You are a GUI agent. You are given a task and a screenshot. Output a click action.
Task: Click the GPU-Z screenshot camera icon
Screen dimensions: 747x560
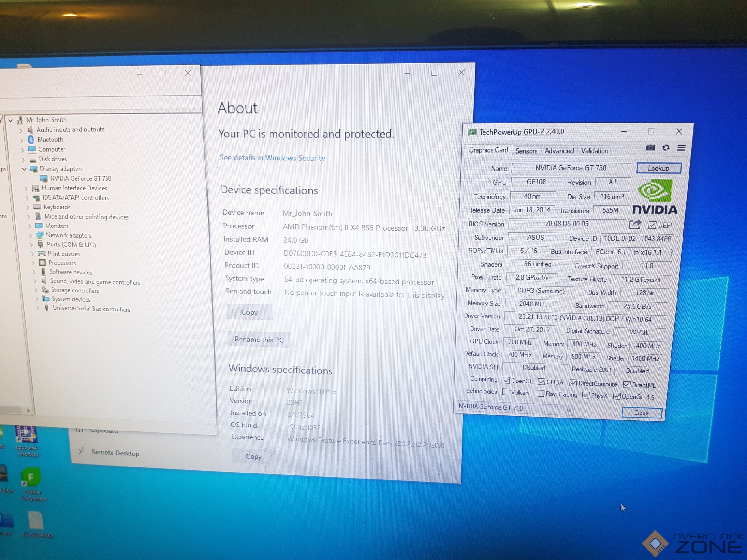[x=650, y=148]
